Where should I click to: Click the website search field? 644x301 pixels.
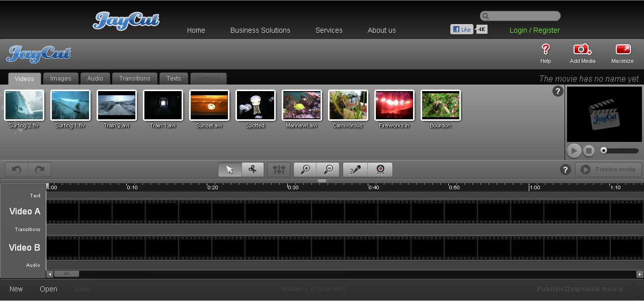pyautogui.click(x=523, y=16)
